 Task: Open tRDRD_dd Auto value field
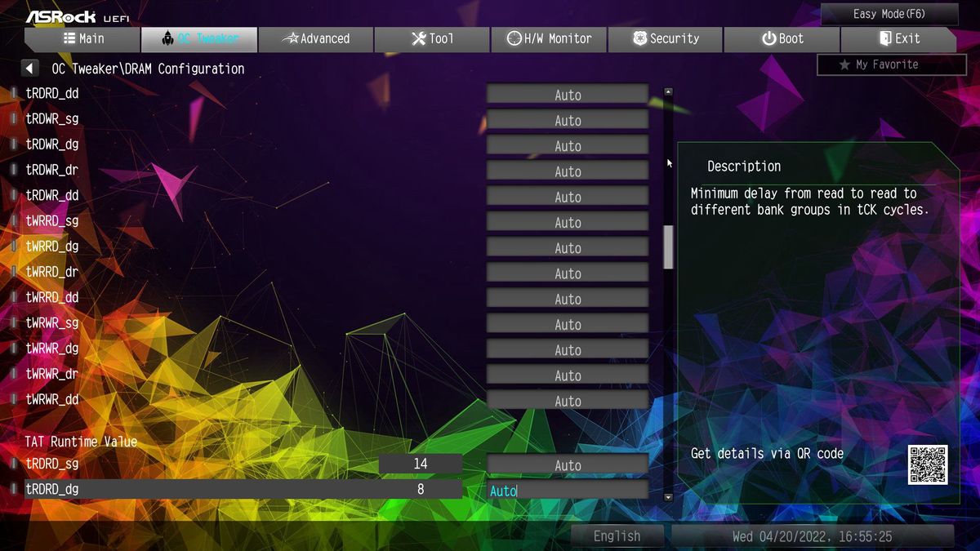[x=568, y=95]
